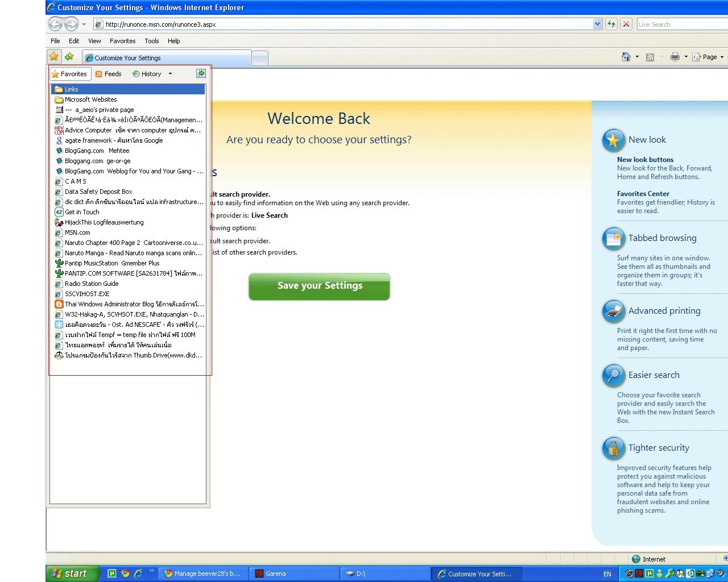Open the MSN.com favorite
Image resolution: width=728 pixels, height=582 pixels.
pyautogui.click(x=128, y=232)
